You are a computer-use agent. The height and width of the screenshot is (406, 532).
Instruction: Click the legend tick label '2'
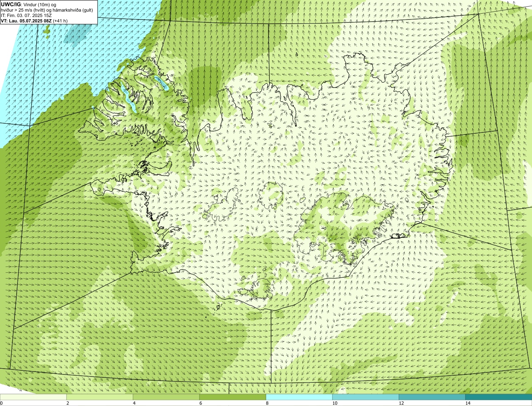(67, 403)
